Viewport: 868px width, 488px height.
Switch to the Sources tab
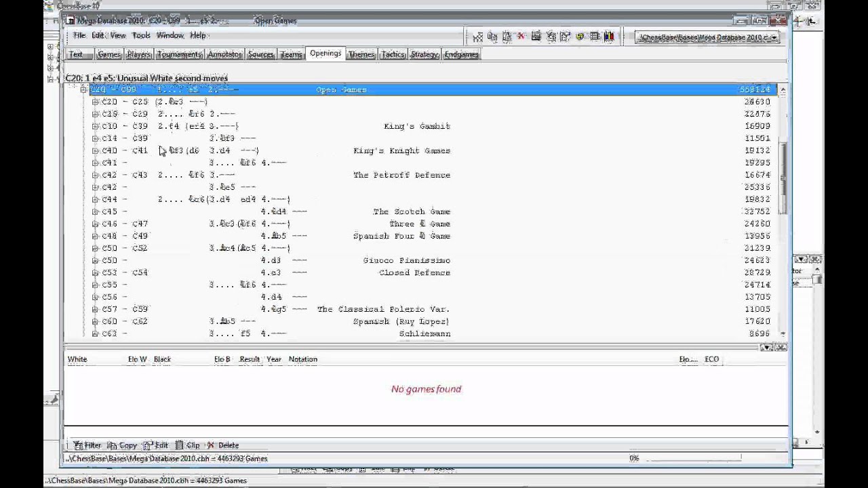coord(260,54)
